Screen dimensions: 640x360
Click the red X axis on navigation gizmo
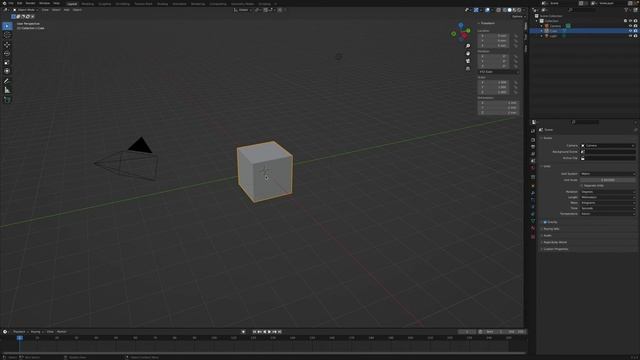464,36
